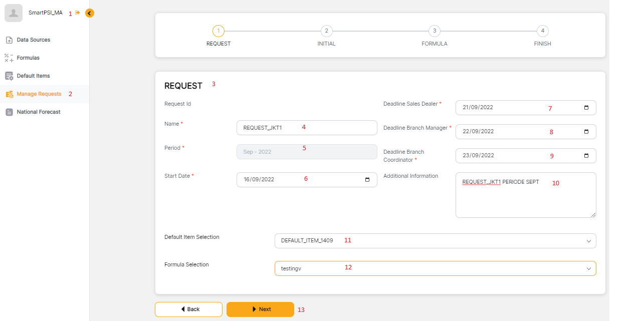Expand the Default Item Selection dropdown

[x=588, y=241]
